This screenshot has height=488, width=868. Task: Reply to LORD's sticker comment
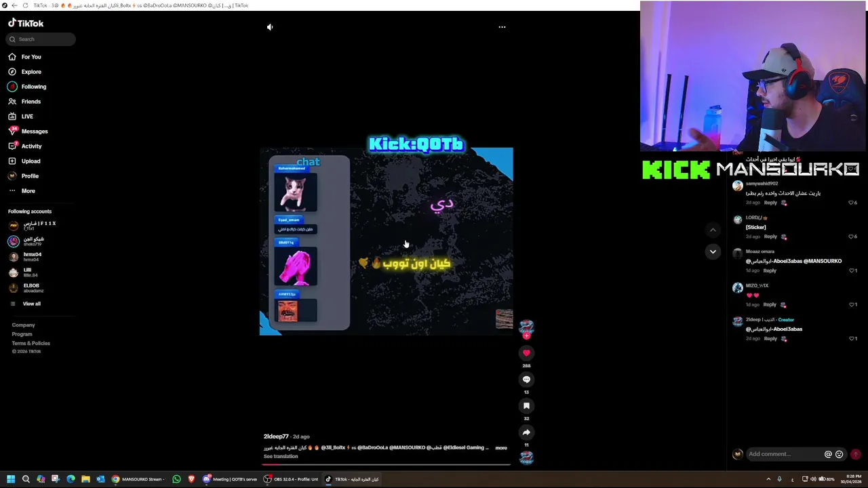[770, 237]
